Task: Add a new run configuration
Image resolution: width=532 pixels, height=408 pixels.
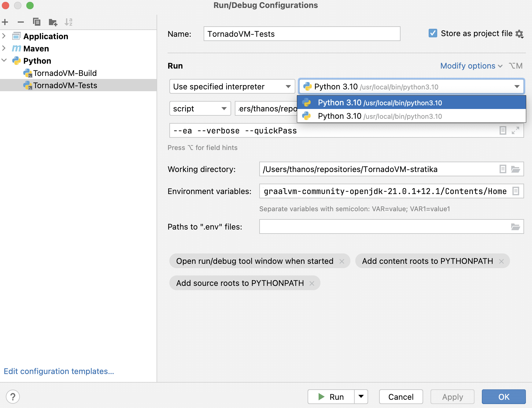Action: coord(5,22)
